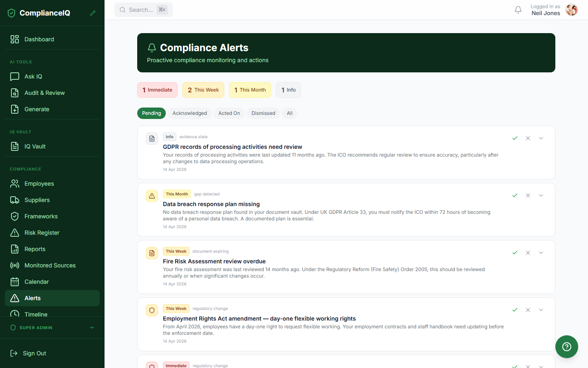Filter alerts by This Week priority

[x=203, y=90]
